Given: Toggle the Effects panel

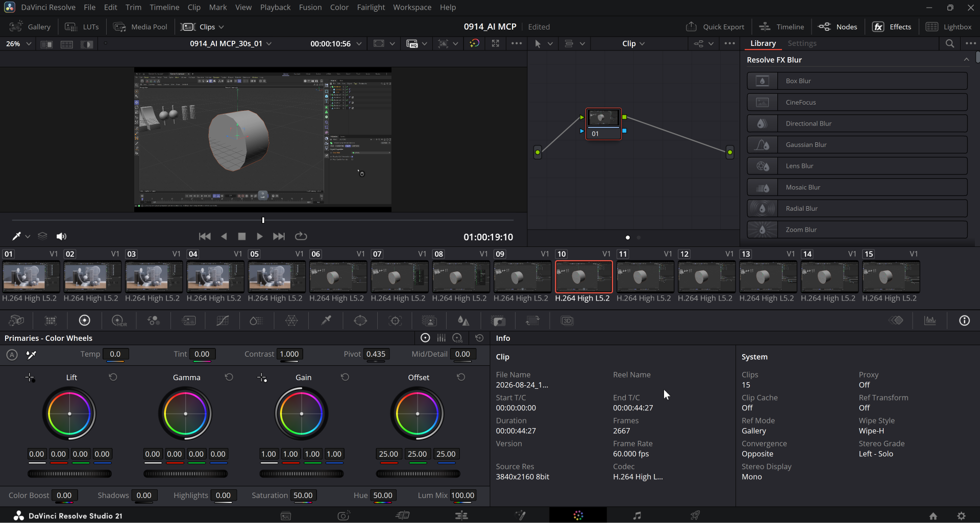Looking at the screenshot, I should (x=892, y=27).
